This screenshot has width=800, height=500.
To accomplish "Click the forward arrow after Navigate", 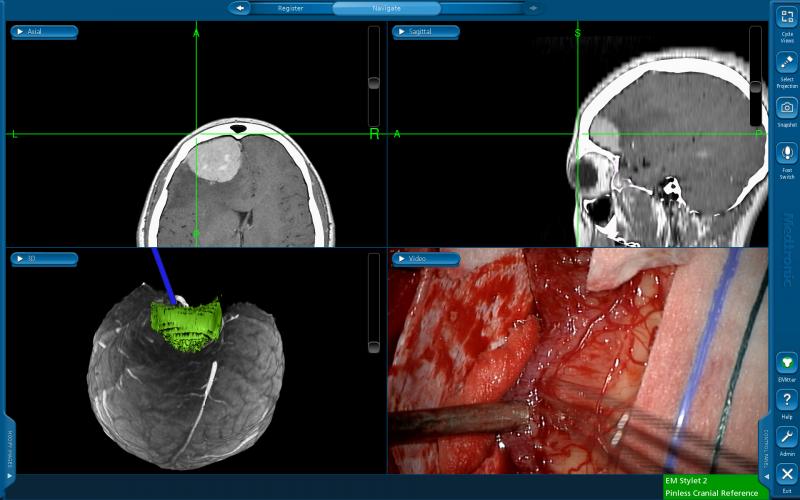I will point(533,8).
